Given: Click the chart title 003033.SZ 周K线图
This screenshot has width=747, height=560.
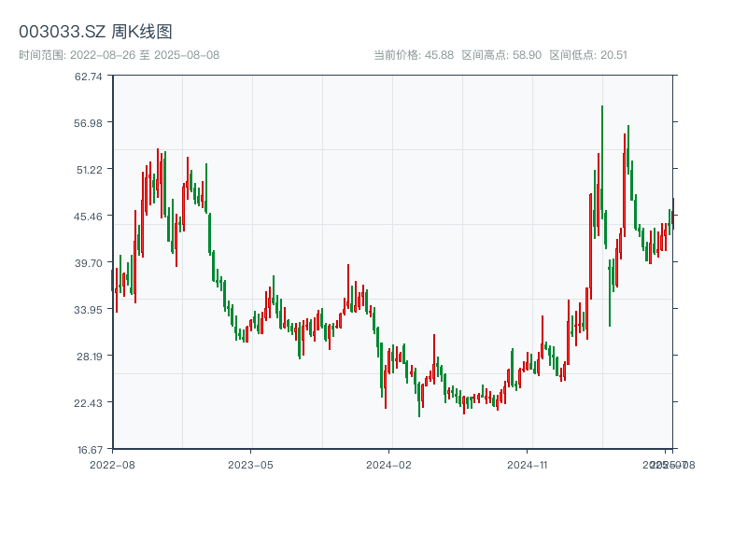Looking at the screenshot, I should pos(95,32).
